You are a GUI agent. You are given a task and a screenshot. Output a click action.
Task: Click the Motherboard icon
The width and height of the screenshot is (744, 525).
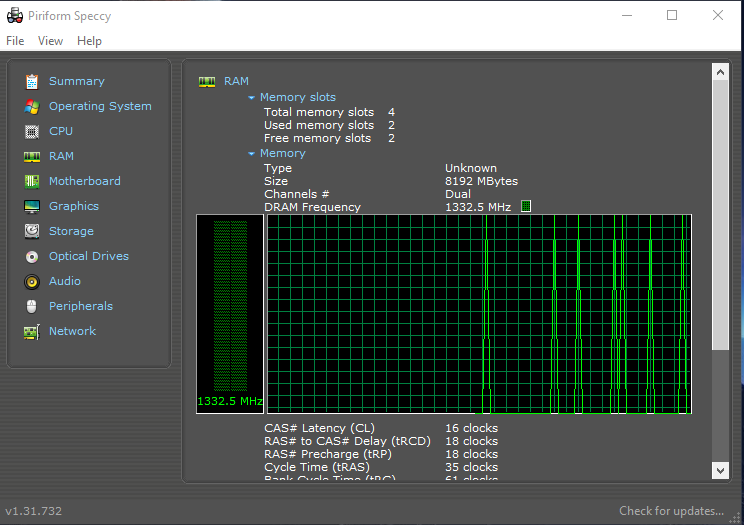[32, 181]
